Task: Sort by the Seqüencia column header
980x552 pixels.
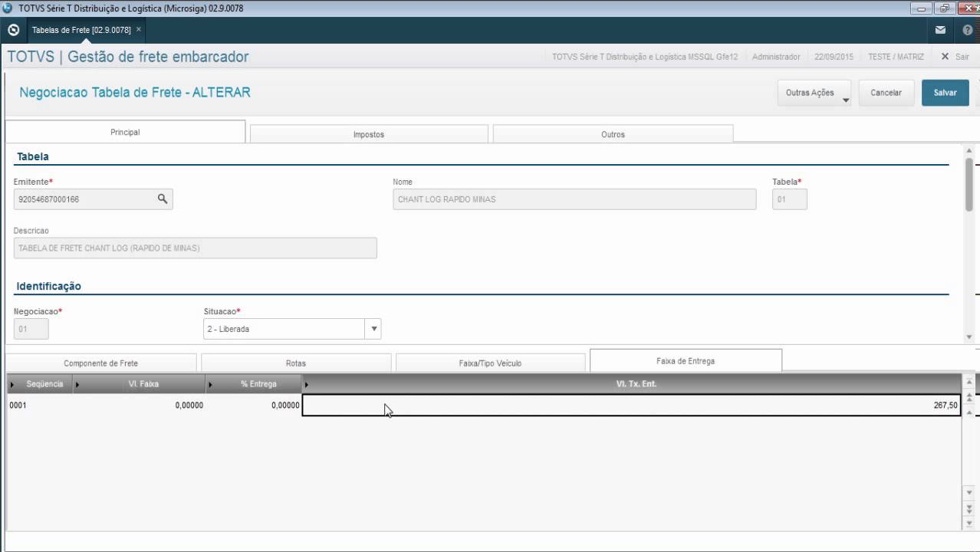Action: (40, 384)
